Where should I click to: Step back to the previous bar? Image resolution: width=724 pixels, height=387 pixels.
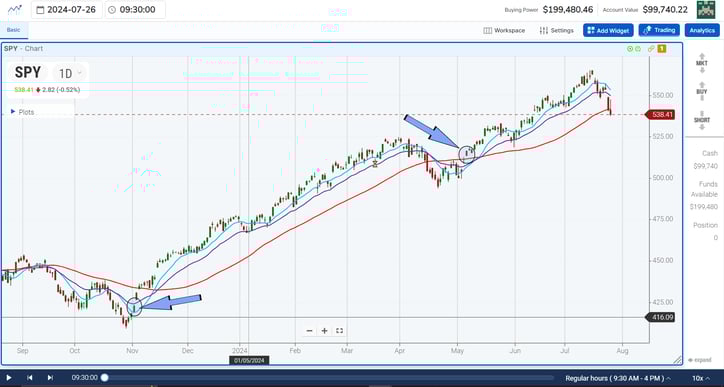(30, 378)
